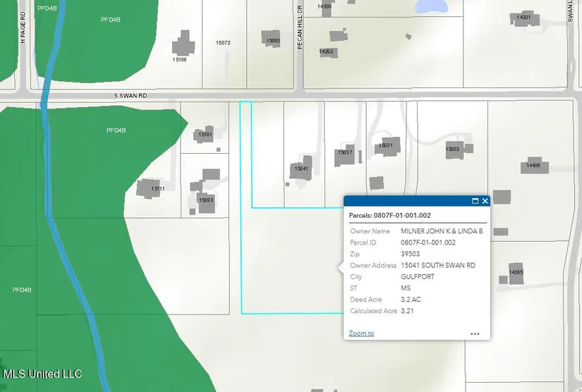Select building 14301 in the top right
Screen dimensions: 582x392
click(x=524, y=18)
